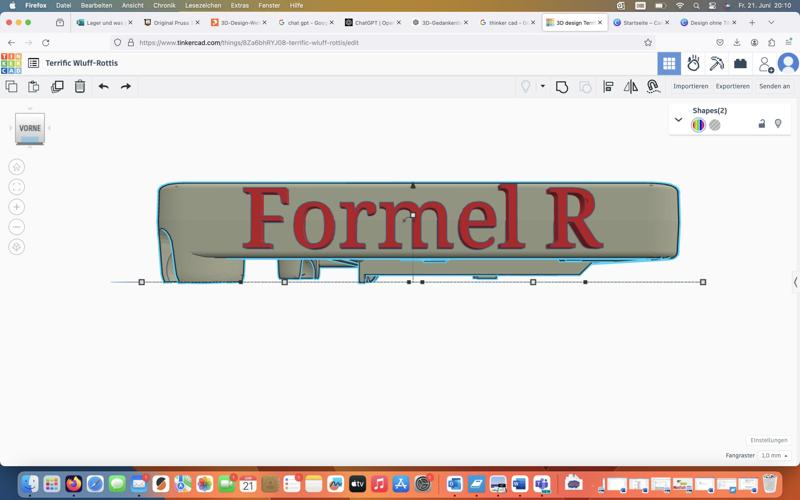Open a new browser tab with plus
This screenshot has width=800, height=500.
coord(752,23)
